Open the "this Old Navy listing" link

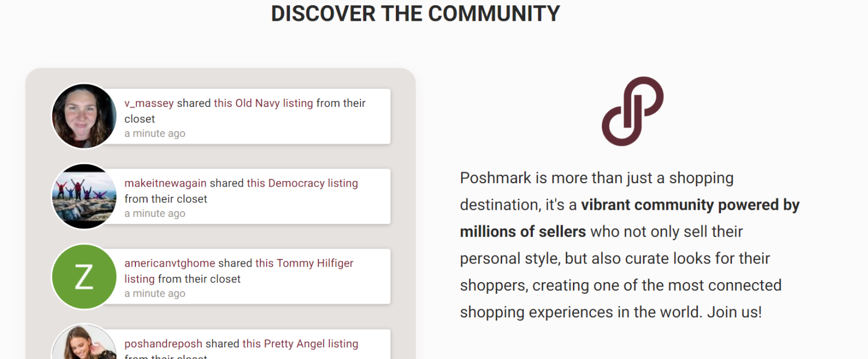263,103
